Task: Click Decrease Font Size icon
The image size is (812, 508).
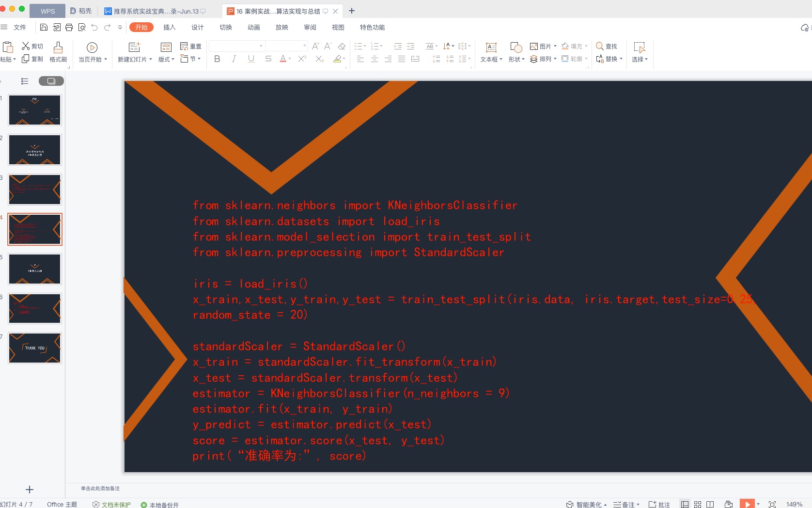Action: point(328,46)
